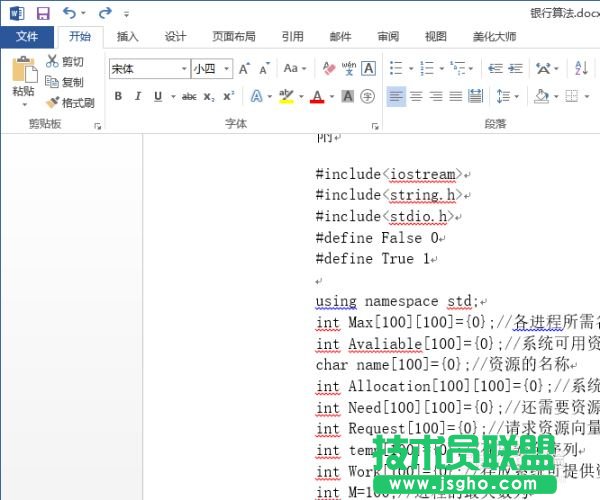Expand the 粘贴 paste options arrow

click(24, 104)
